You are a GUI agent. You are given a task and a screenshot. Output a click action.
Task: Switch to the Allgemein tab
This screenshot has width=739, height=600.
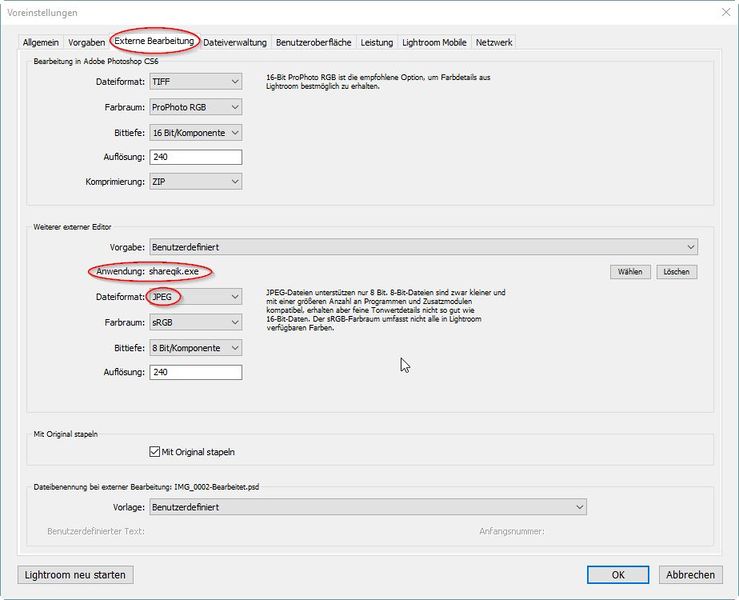41,42
